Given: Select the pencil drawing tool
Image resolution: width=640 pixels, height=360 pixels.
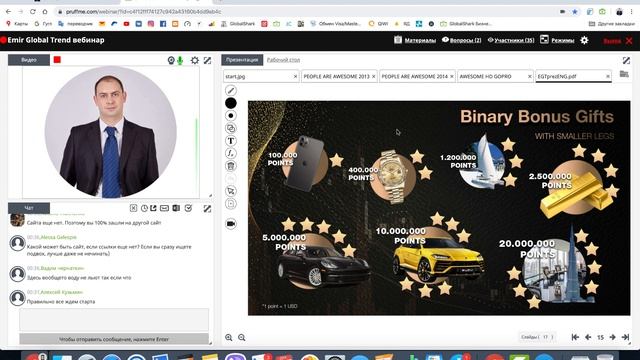Looking at the screenshot, I should (231, 90).
